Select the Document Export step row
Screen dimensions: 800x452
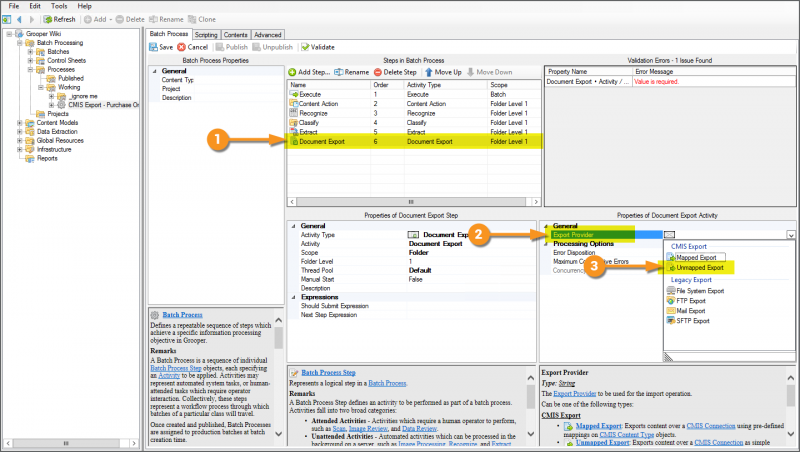(x=414, y=141)
